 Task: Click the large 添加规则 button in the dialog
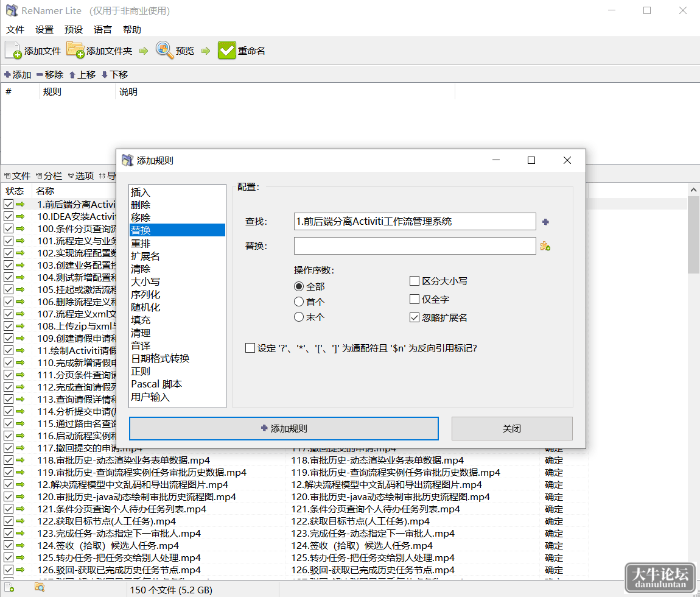click(284, 428)
